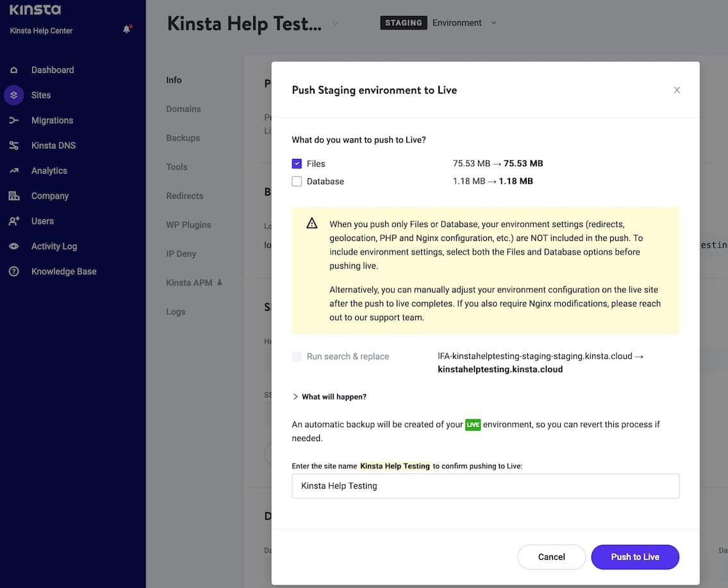Click the Kinsta Help Center company name
This screenshot has height=588, width=728.
(41, 31)
